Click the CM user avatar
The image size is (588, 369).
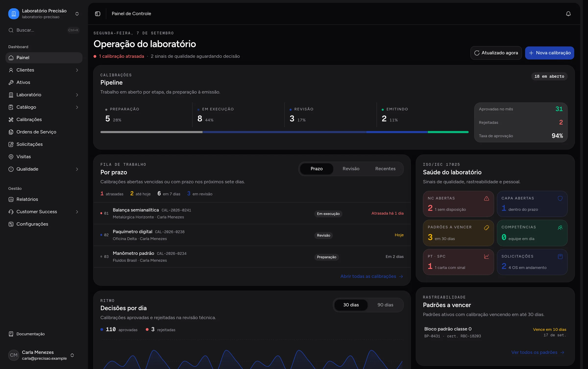click(14, 355)
